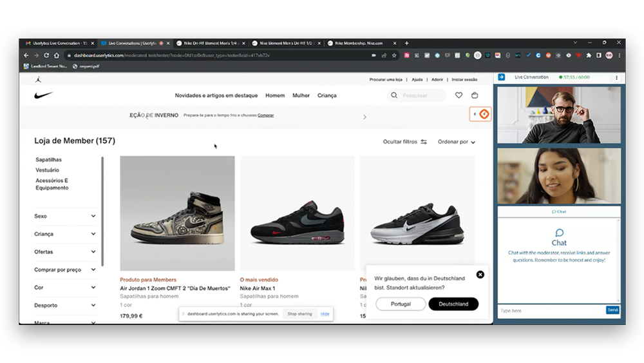This screenshot has width=644, height=363.
Task: Advance the promo banner right arrow
Action: click(x=365, y=117)
